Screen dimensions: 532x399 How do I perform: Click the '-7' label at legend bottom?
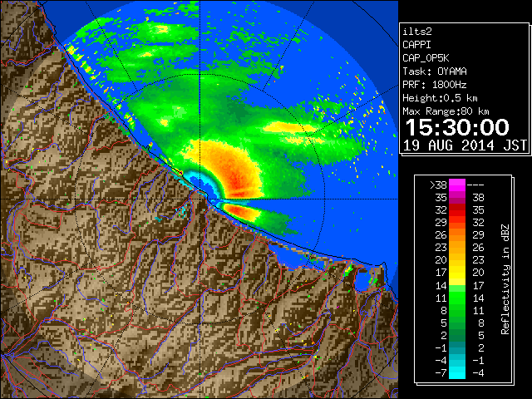coord(441,373)
